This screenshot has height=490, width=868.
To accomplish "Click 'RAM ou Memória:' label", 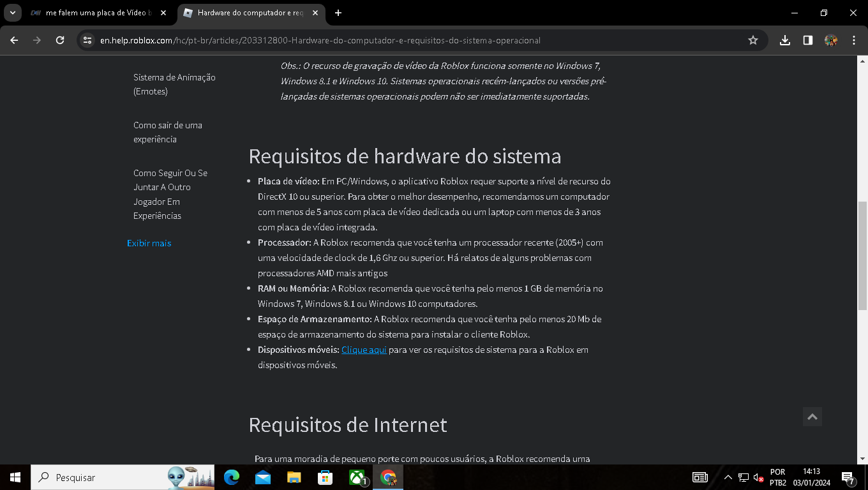I will [x=294, y=288].
